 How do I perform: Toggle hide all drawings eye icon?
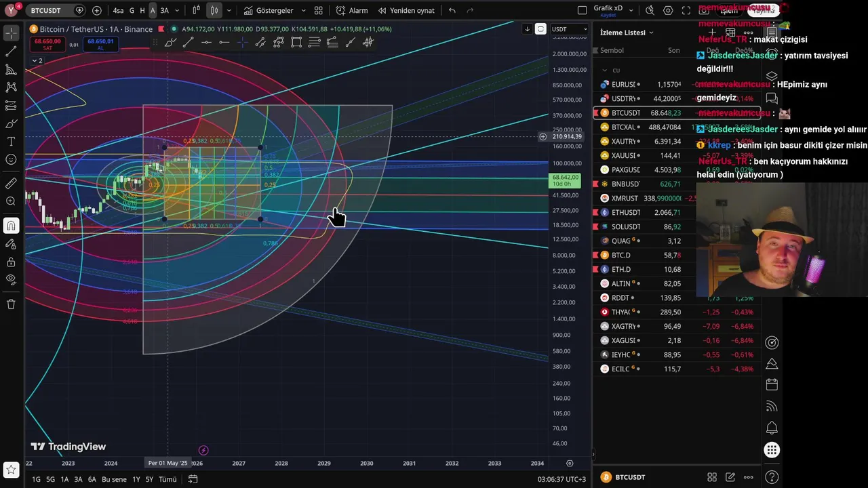[x=11, y=280]
